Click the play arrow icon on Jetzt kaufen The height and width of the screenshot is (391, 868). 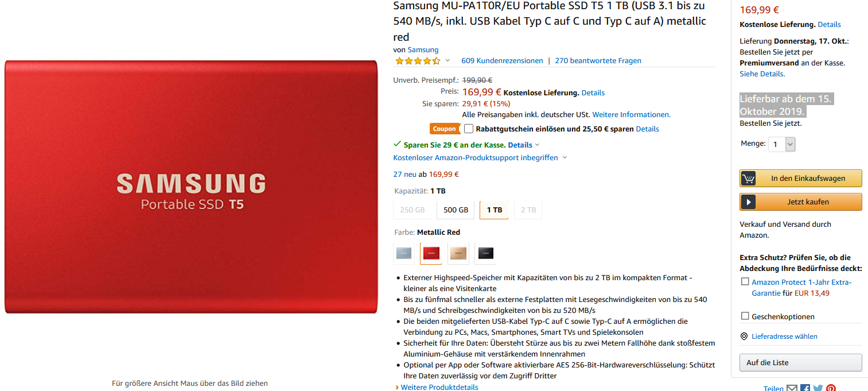pyautogui.click(x=748, y=202)
